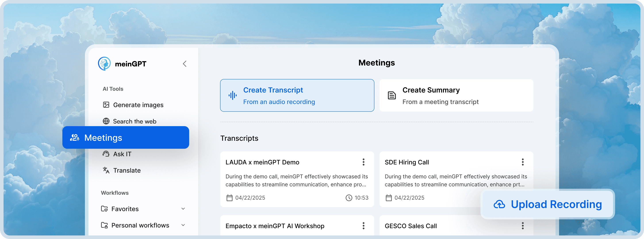This screenshot has height=239, width=644.
Task: Click the meinGPT logo icon
Action: [104, 64]
